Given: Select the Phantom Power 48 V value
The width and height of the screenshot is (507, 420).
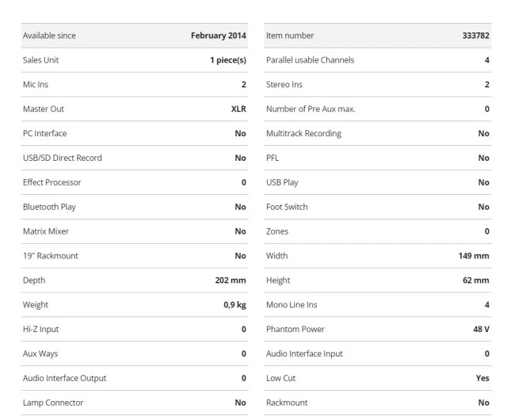Looking at the screenshot, I should tap(481, 330).
